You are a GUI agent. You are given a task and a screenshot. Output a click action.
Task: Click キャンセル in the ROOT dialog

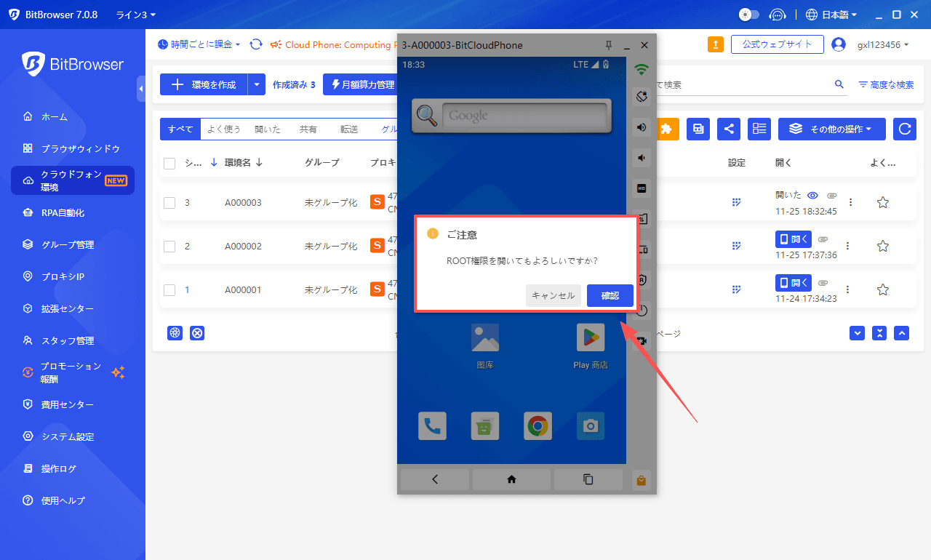[553, 295]
